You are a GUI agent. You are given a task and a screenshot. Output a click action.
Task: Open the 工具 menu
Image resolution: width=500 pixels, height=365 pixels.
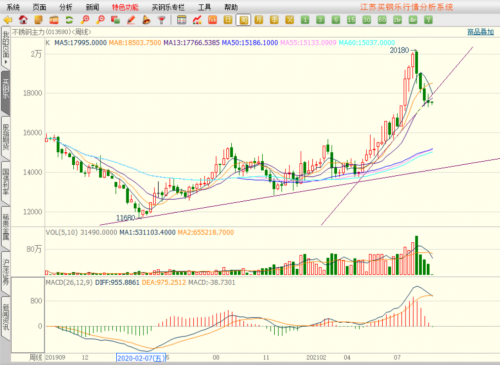pos(204,7)
